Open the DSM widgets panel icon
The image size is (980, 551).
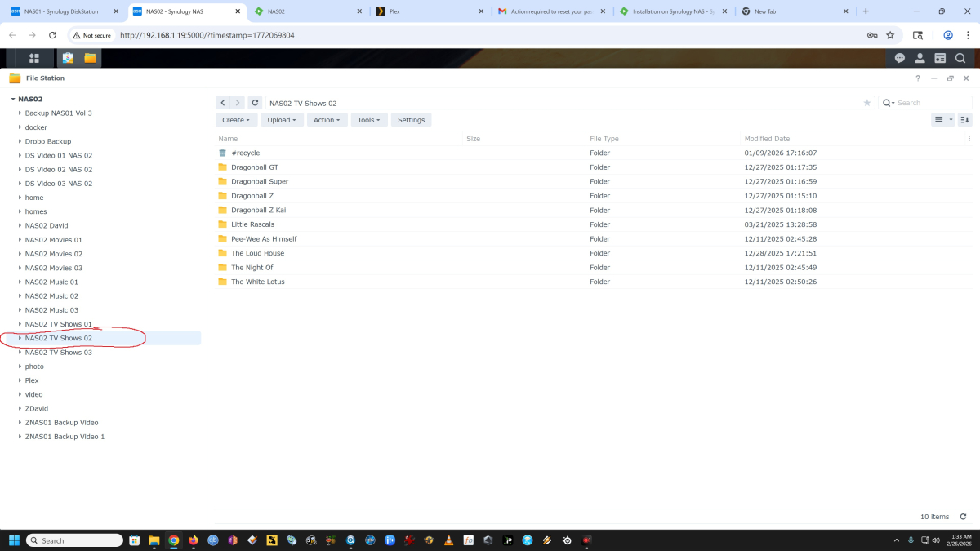(x=940, y=58)
